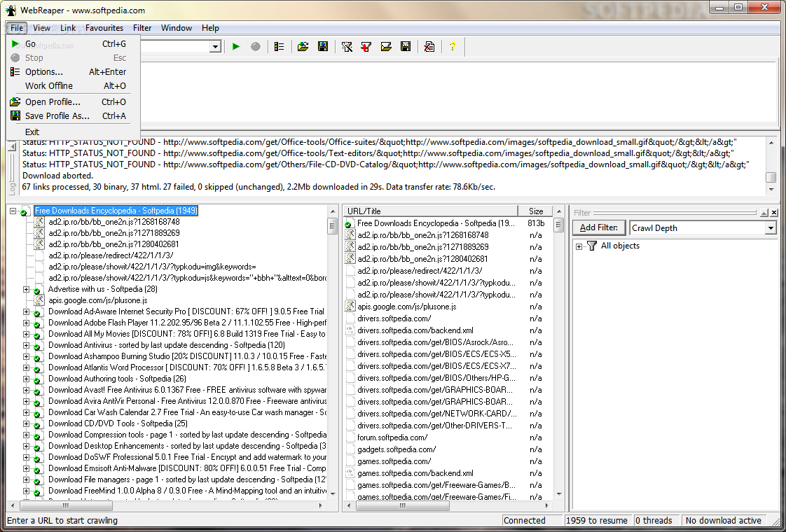Viewport: 786px width, 532px height.
Task: Click tree pane horizontal scrollbar thumb
Action: point(65,506)
